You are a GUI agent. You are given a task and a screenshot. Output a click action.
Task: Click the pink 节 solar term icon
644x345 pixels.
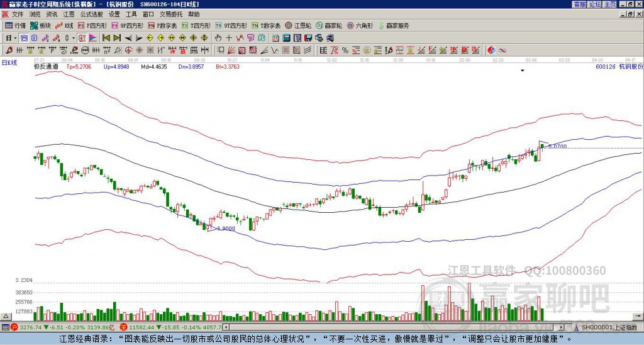(250, 38)
